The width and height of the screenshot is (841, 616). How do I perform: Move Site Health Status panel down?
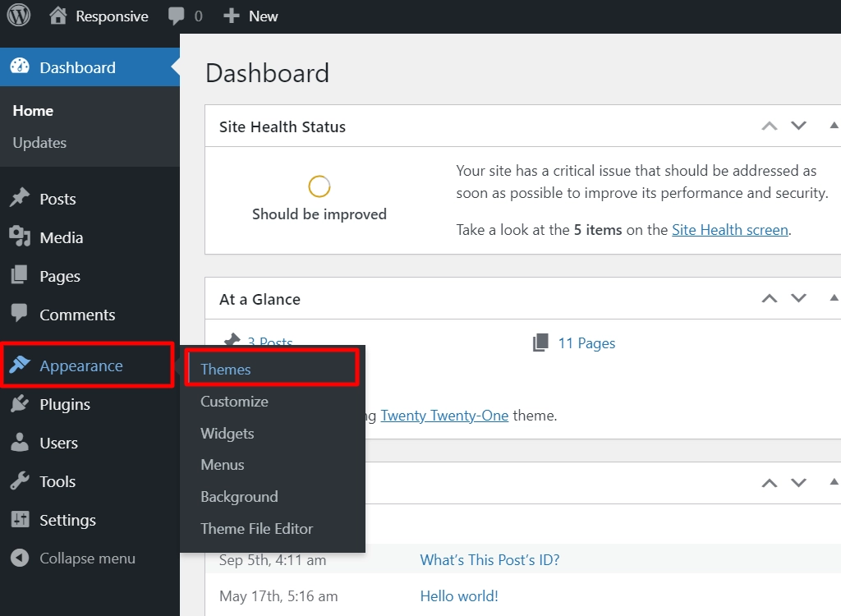798,126
